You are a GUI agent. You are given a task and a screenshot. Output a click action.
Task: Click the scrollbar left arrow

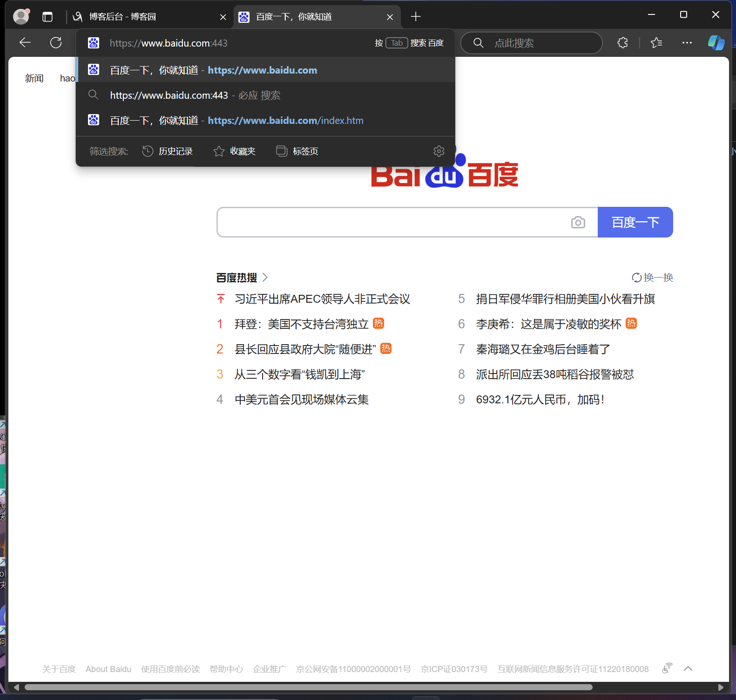16,687
